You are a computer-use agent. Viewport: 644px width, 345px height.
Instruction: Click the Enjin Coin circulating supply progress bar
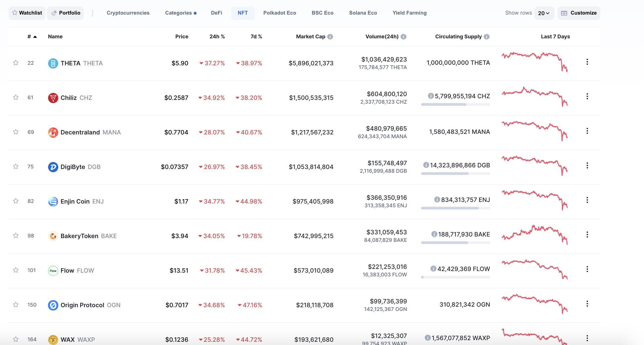tap(455, 208)
